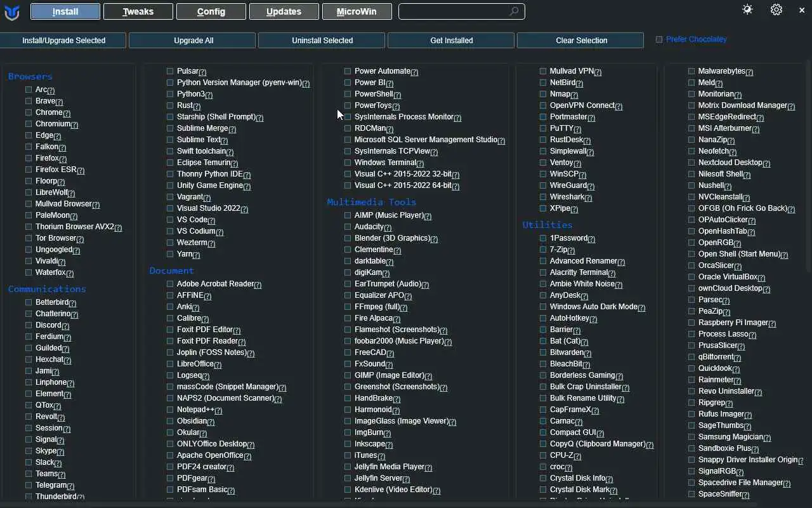Open the (?) help link beside Audacity
The image size is (812, 508).
click(388, 227)
